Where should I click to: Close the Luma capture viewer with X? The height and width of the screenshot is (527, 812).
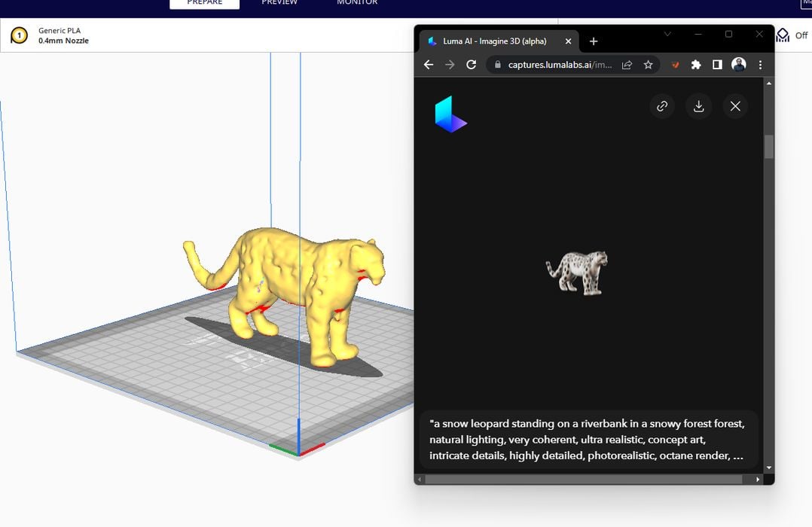tap(735, 106)
